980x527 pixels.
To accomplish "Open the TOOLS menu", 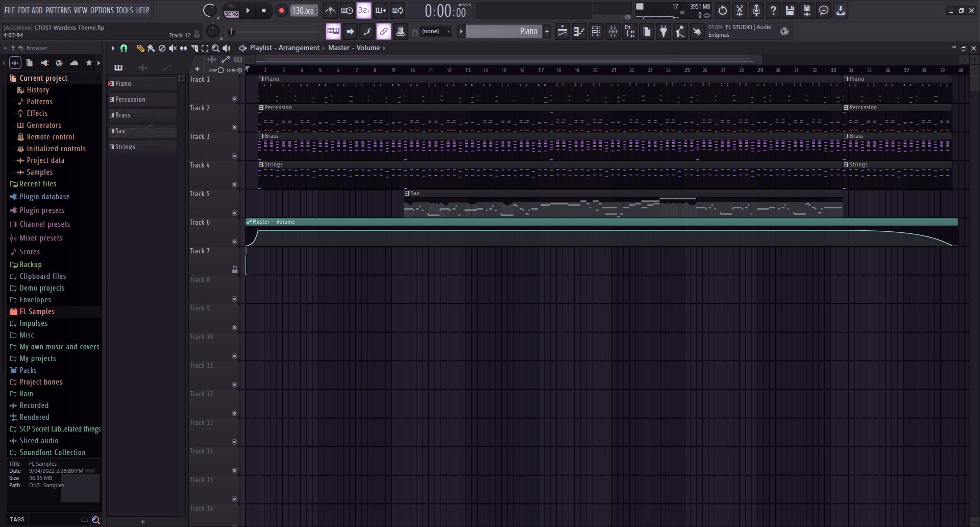I will click(125, 10).
